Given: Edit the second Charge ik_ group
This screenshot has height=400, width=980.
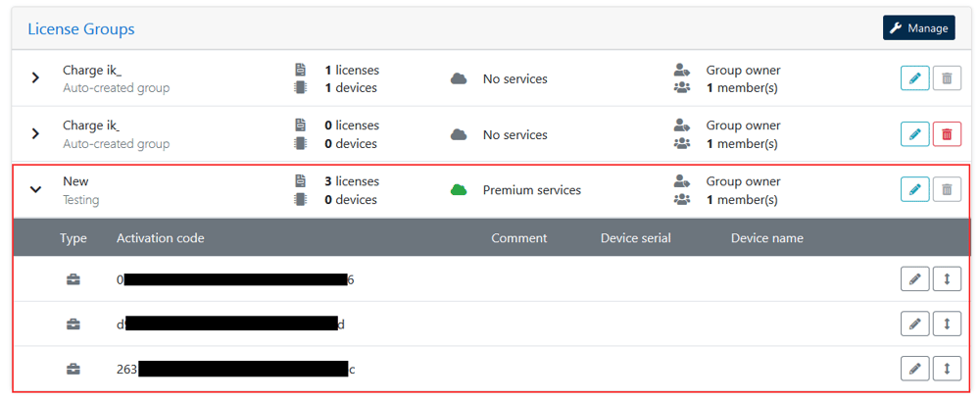Looking at the screenshot, I should click(914, 133).
